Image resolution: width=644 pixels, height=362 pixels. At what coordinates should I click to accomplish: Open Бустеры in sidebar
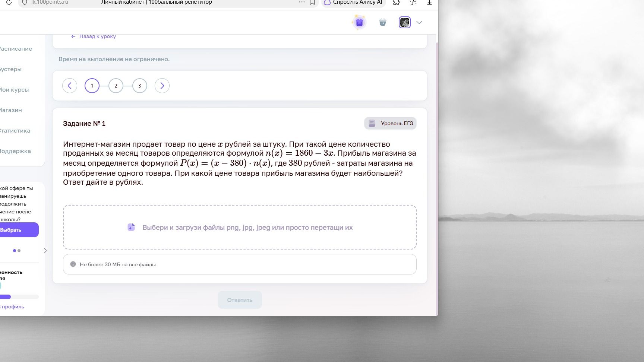click(x=10, y=69)
